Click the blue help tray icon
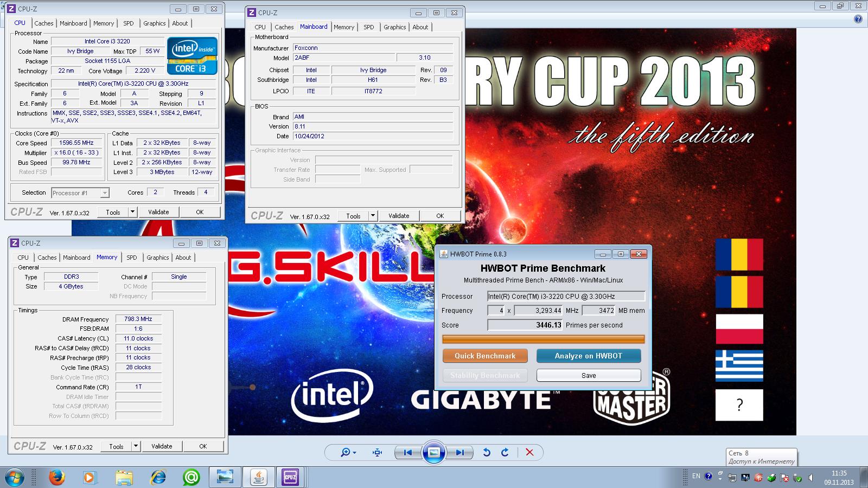The height and width of the screenshot is (488, 868). click(709, 477)
